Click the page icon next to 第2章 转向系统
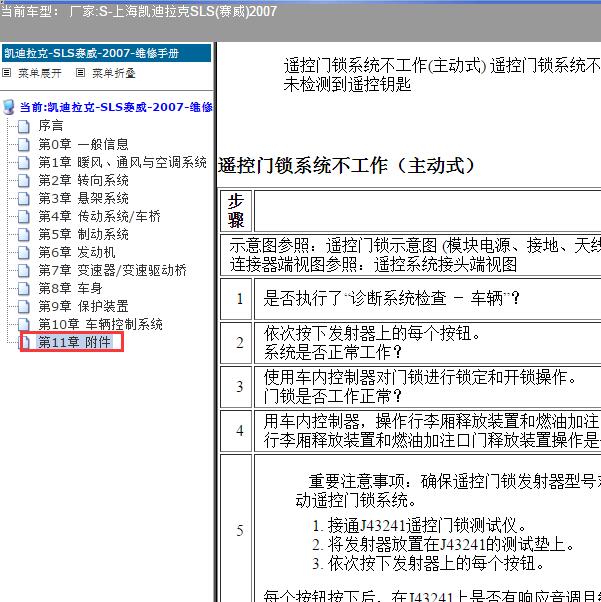 (x=24, y=180)
